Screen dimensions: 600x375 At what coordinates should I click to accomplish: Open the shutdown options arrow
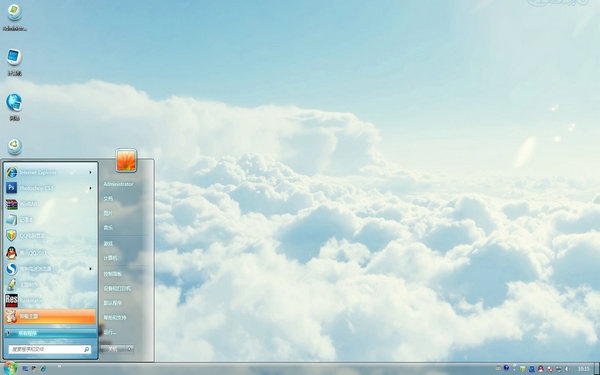coord(130,349)
